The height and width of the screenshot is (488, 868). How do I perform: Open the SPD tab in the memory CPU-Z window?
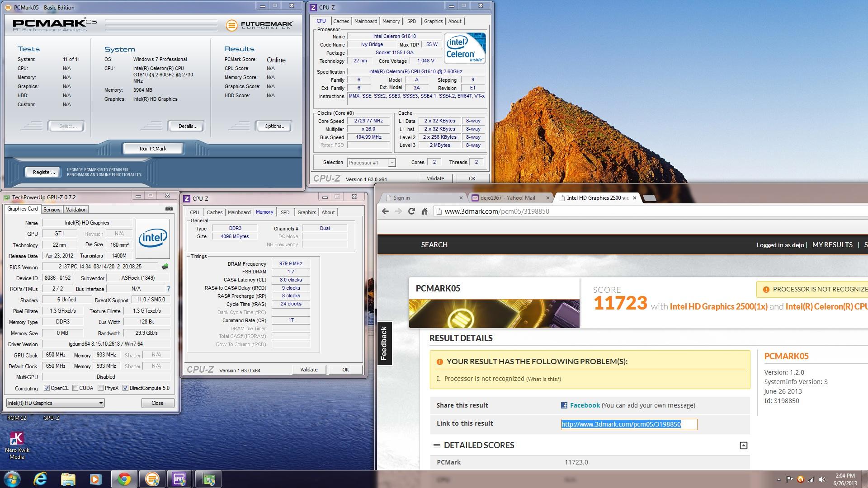[285, 212]
